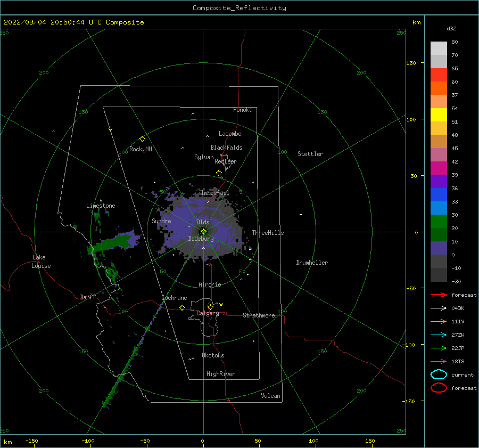Click the cyan current oval icon

(439, 374)
